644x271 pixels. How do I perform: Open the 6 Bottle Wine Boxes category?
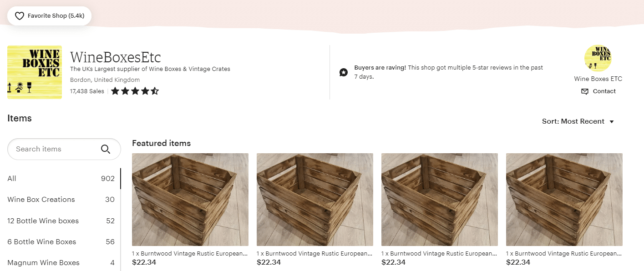[61, 242]
